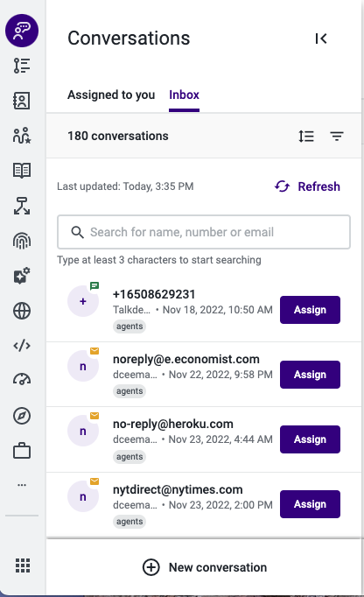Open the code brackets icon

pyautogui.click(x=22, y=345)
